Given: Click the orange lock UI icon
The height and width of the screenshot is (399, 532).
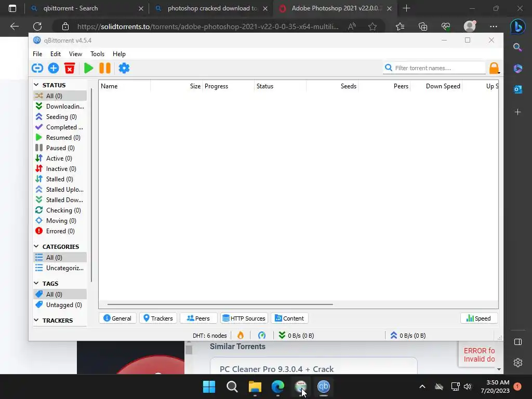Looking at the screenshot, I should tap(494, 68).
